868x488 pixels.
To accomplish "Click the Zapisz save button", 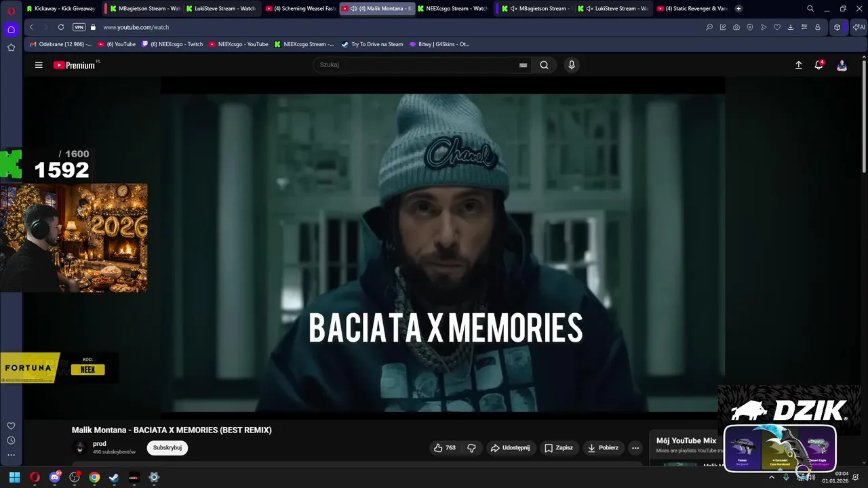I will tap(559, 447).
